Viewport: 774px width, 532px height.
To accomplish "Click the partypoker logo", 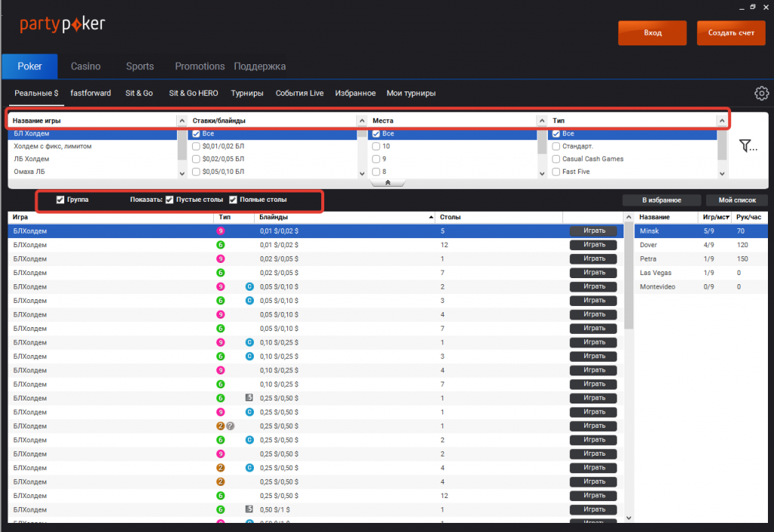I will [x=62, y=24].
